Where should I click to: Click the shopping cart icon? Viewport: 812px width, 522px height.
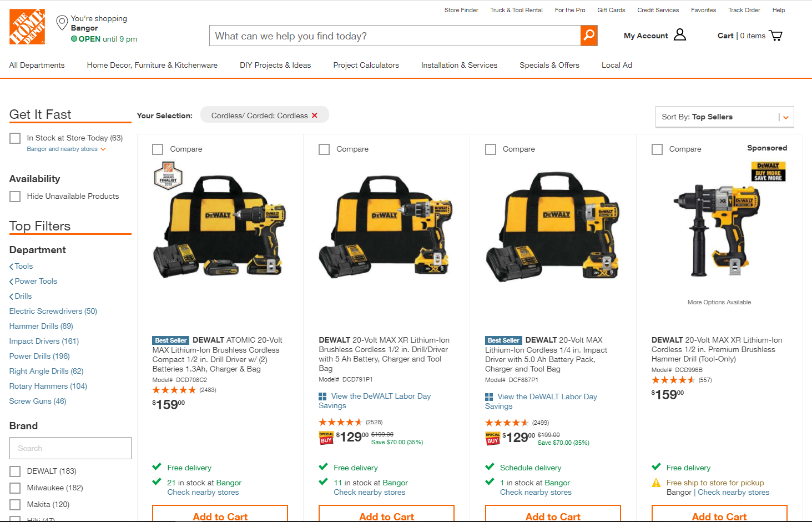click(x=776, y=36)
